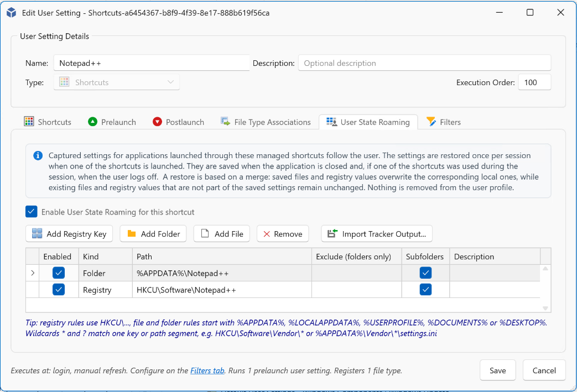Click the Enabled column header
577x392 pixels.
(x=59, y=257)
